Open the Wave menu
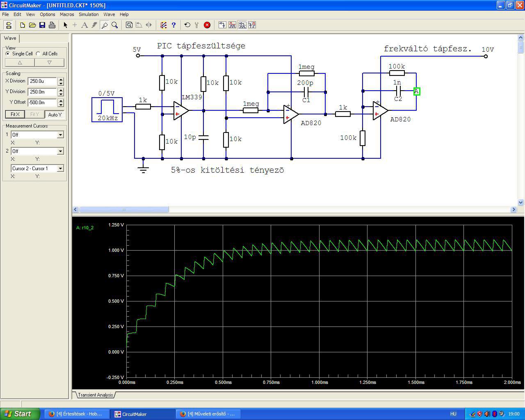525x420 pixels. (109, 14)
